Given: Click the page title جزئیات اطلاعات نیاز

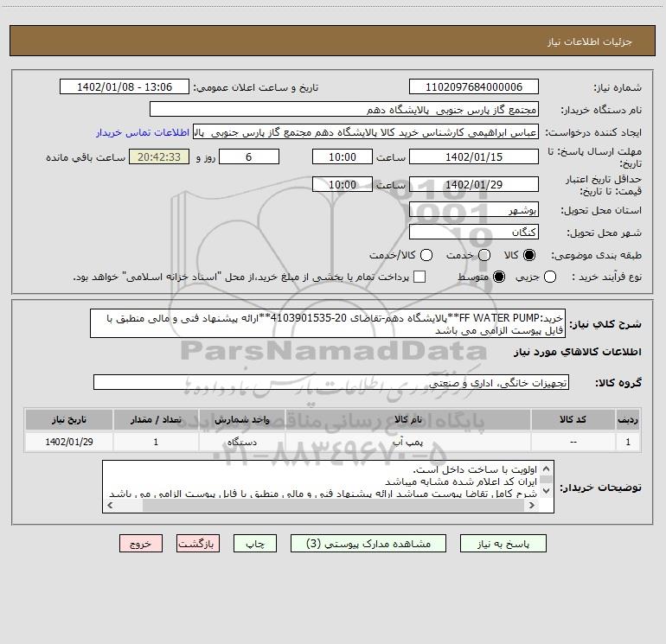Looking at the screenshot, I should pyautogui.click(x=590, y=41).
